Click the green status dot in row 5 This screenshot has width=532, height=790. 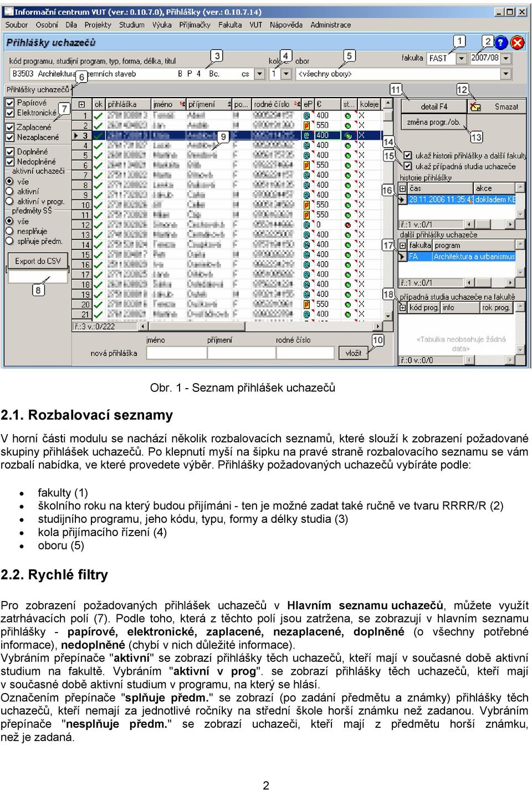point(347,156)
